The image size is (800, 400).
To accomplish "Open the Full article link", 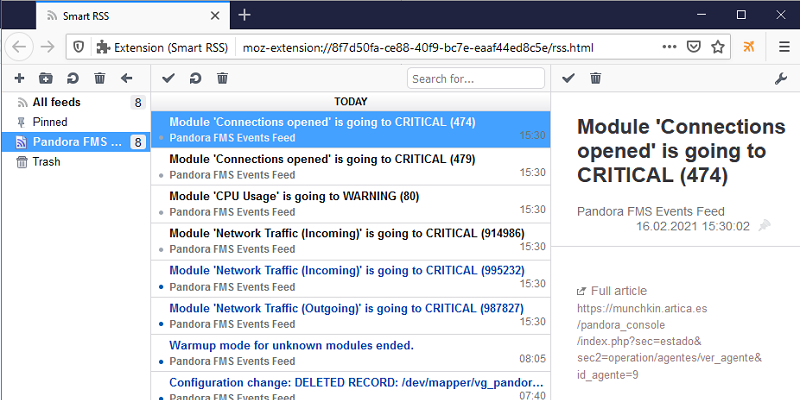I will 612,291.
